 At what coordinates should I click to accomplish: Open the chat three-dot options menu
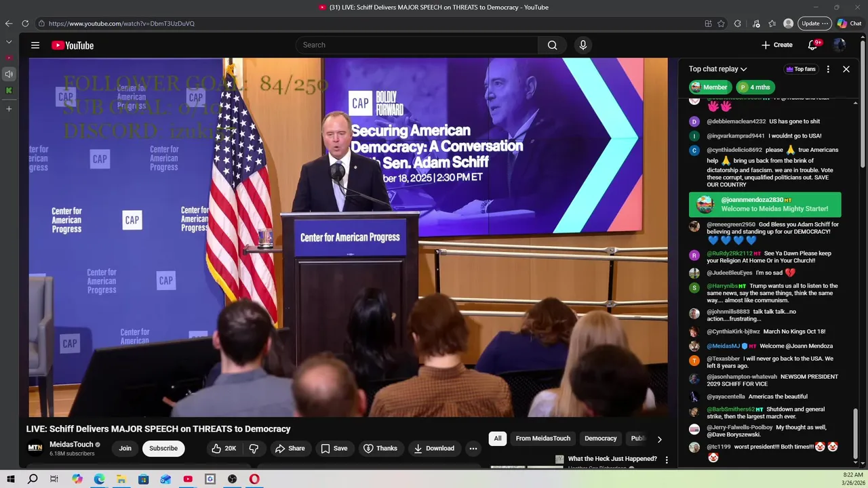click(828, 69)
